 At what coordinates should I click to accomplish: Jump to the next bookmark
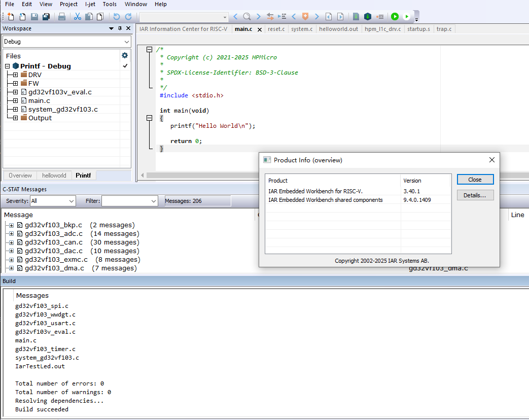[317, 17]
